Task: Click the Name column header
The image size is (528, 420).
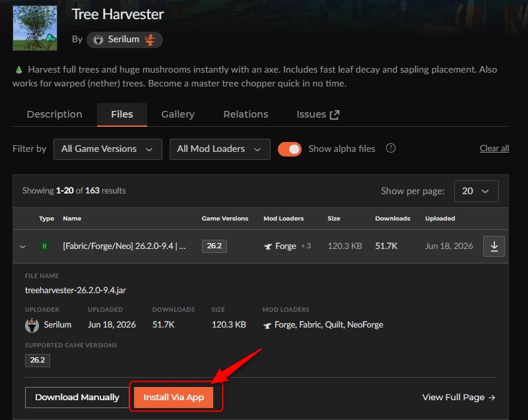Action: pyautogui.click(x=72, y=218)
